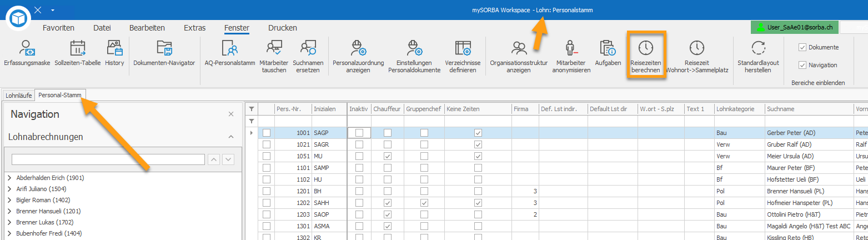Screen dimensions: 868x240
Task: Select Mitarbeiter tauschen
Action: click(274, 57)
